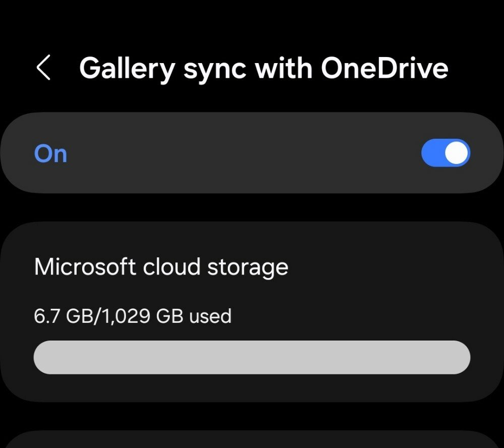Click the right end of storage usage bar
The image size is (504, 448).
pos(462,357)
